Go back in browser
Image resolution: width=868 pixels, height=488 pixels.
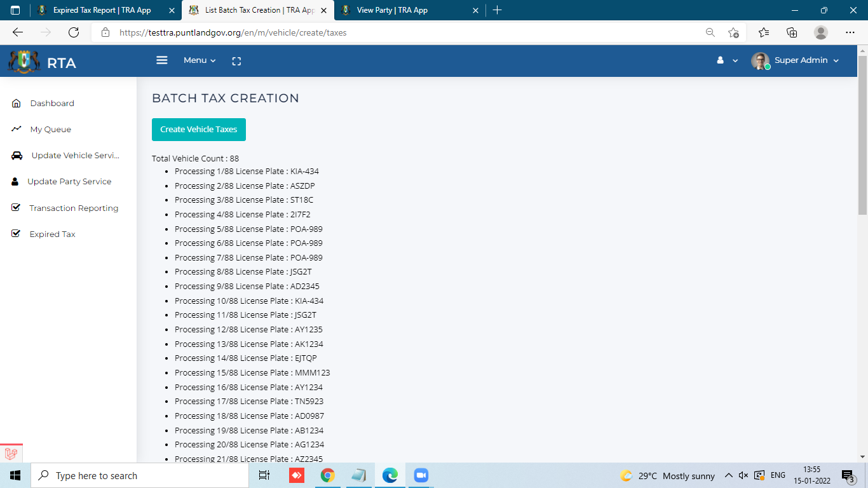(x=18, y=32)
